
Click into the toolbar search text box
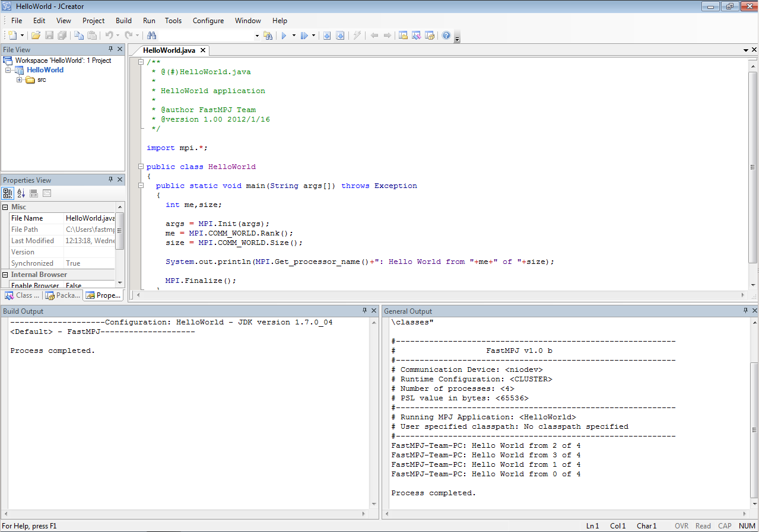pos(206,36)
